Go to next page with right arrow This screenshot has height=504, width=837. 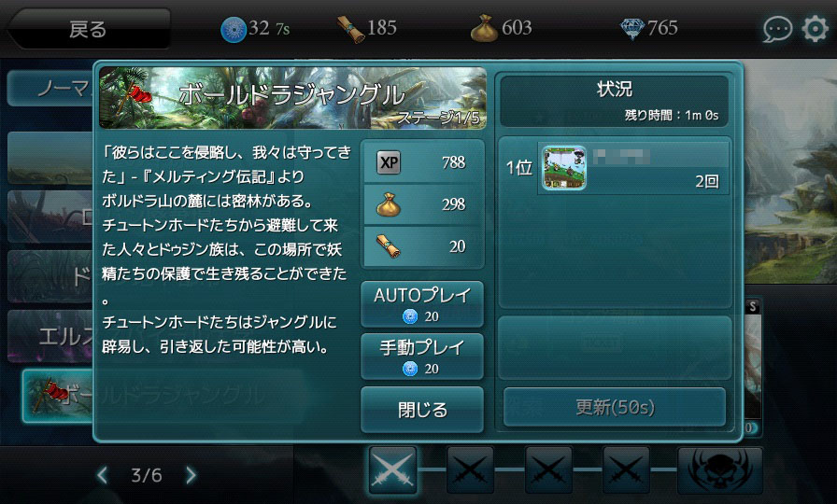click(x=191, y=475)
